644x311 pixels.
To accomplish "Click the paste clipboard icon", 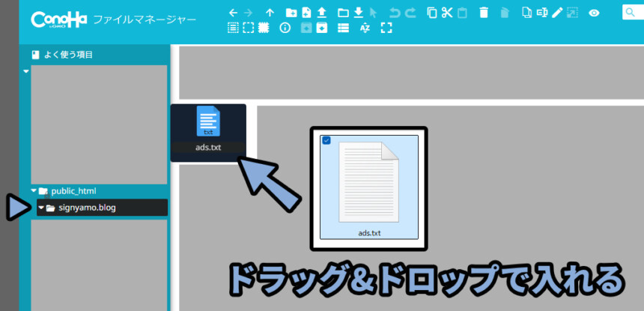I will click(462, 13).
